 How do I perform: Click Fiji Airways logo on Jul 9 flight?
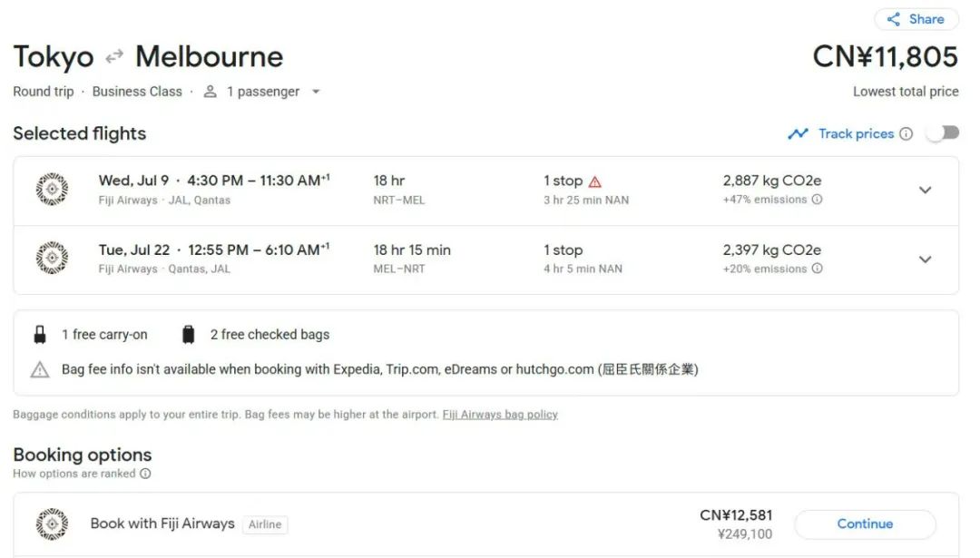53,190
